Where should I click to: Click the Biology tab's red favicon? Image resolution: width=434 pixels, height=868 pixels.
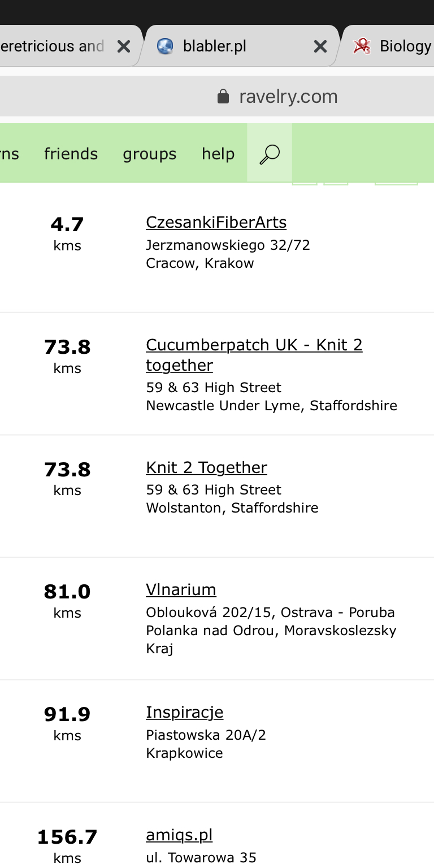(362, 46)
